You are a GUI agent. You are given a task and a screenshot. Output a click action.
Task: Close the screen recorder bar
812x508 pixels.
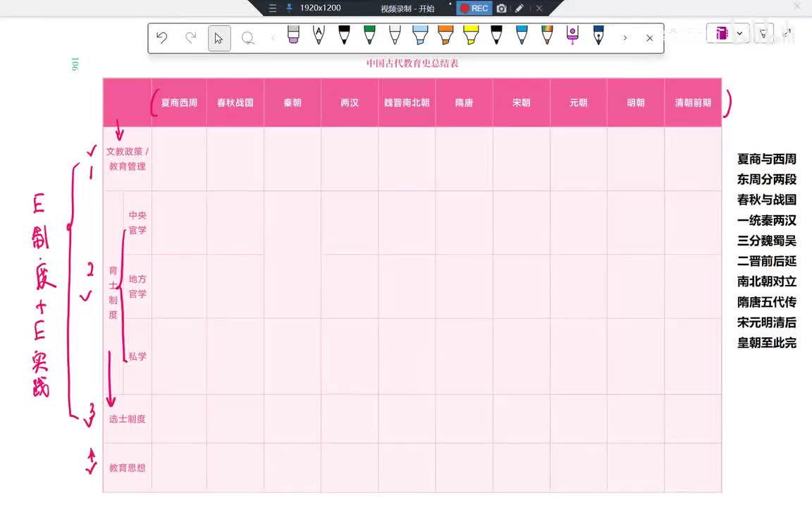pyautogui.click(x=539, y=8)
